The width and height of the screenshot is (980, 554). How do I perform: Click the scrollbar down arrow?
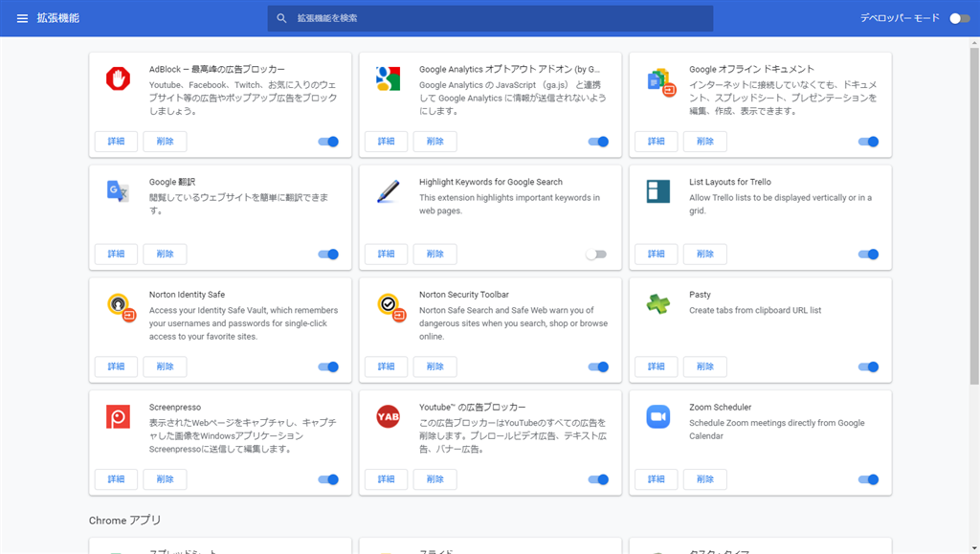974,548
